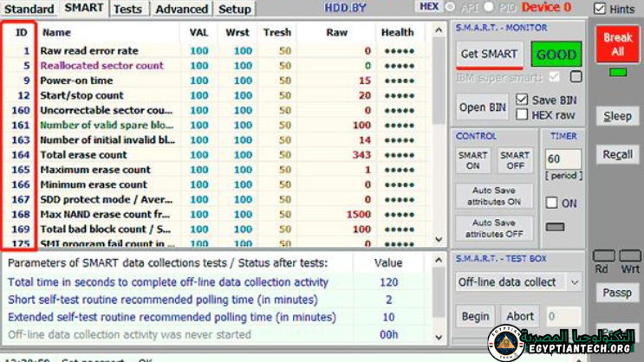The image size is (644, 362).
Task: Click the green GOOD status indicator
Action: (556, 54)
